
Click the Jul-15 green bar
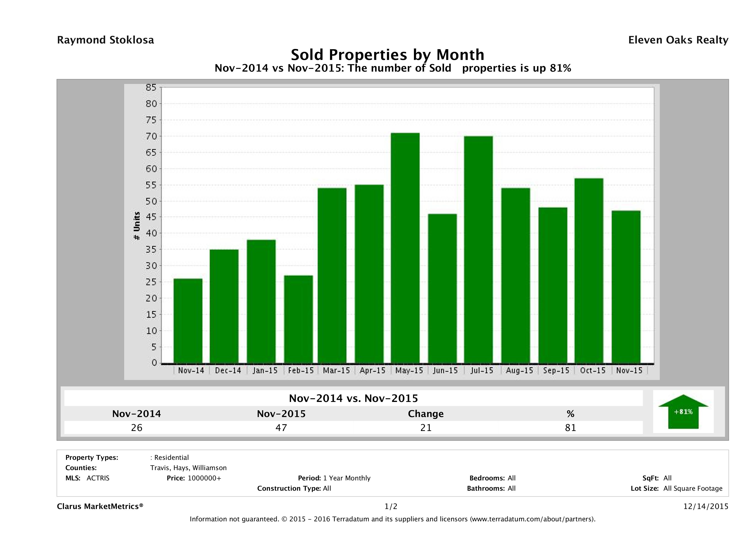[478, 250]
